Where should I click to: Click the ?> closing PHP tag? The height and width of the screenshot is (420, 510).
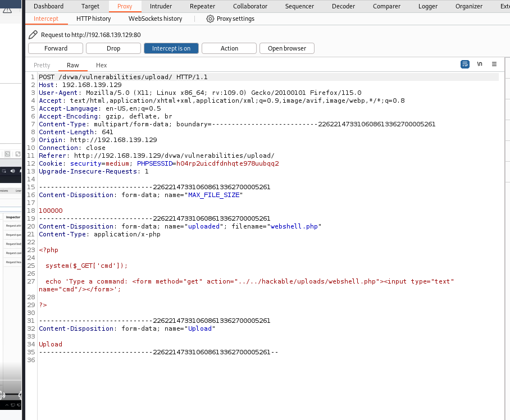click(43, 305)
